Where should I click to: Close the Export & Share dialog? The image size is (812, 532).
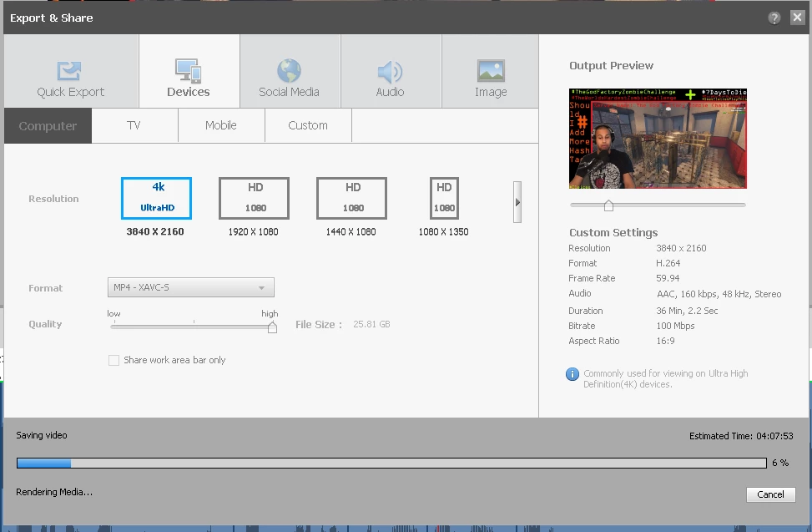pos(798,18)
